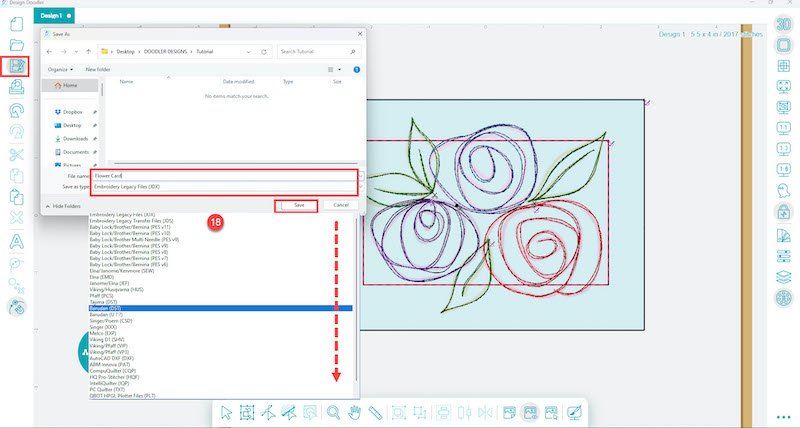Screen dimensions: 800x428
Task: Toggle the grid display icon
Action: coord(784,66)
